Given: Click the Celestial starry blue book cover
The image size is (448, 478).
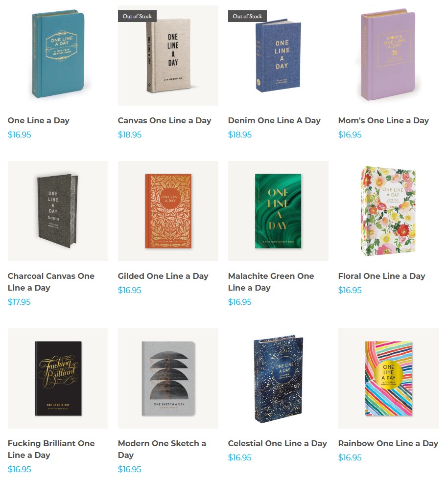Looking at the screenshot, I should click(x=278, y=378).
